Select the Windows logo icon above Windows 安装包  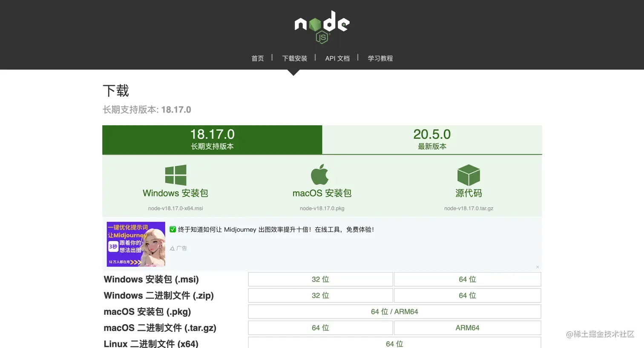click(175, 175)
